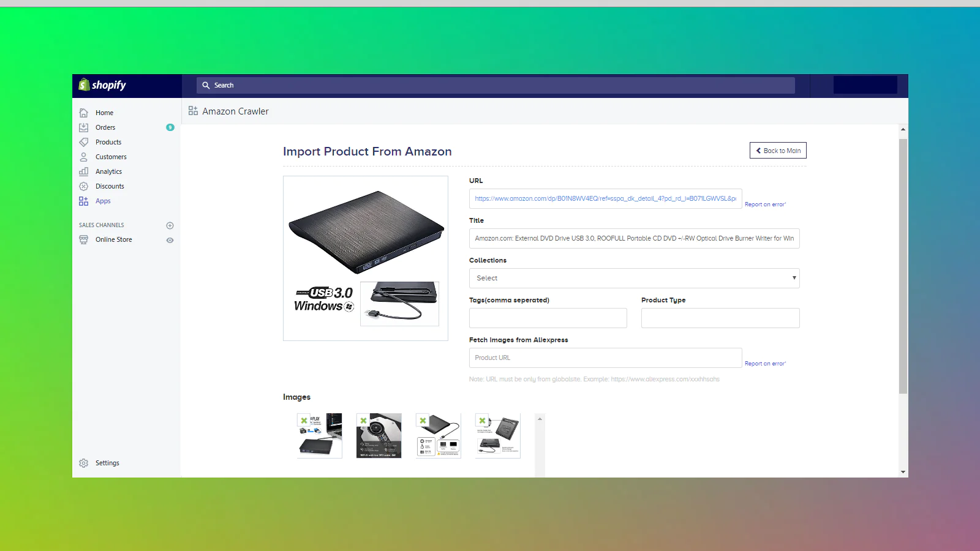Image resolution: width=980 pixels, height=551 pixels.
Task: Click the Online Store storefront icon
Action: coord(84,239)
